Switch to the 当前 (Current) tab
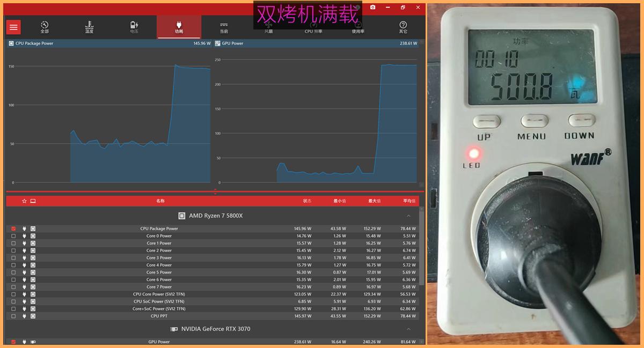 coord(223,27)
